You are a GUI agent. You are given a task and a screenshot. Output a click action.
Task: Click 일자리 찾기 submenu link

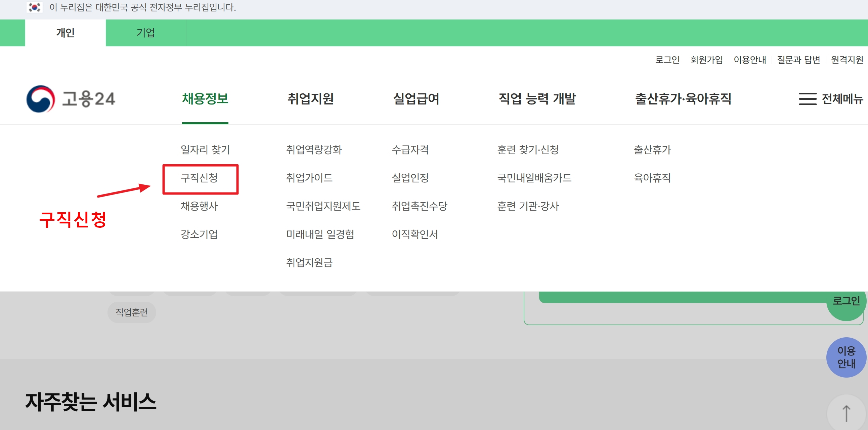point(205,149)
